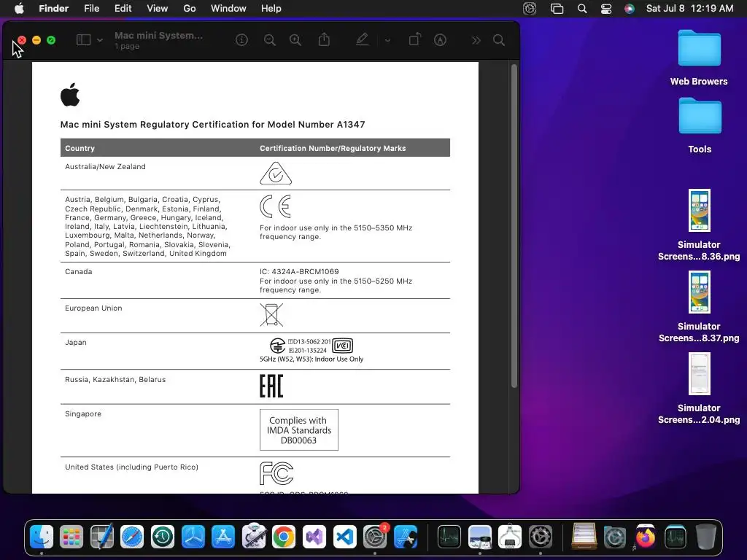The image size is (747, 560).
Task: Launch Safari from the Dock
Action: [x=132, y=537]
